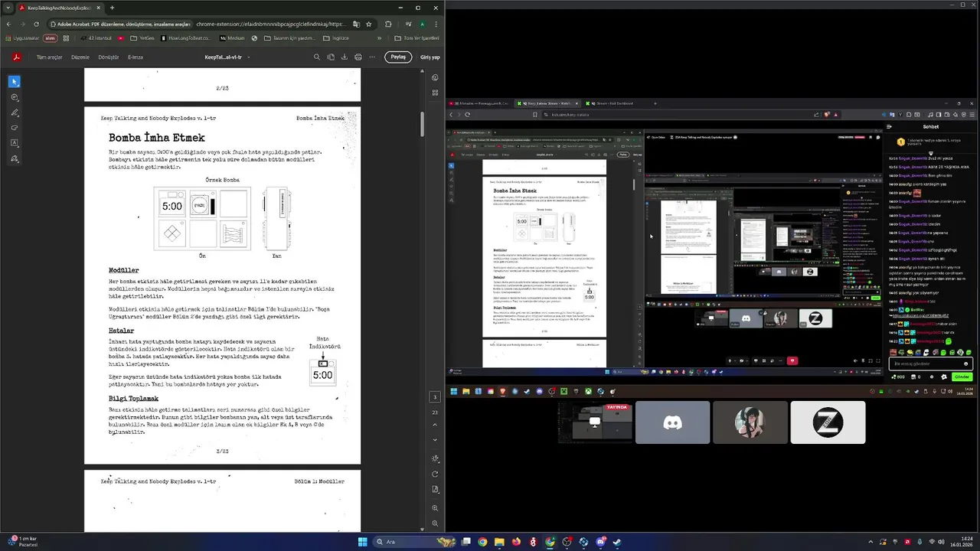Expand the KeepTal...al-v1-tr file name dropdown
Screen dimensions: 980x551
248,57
